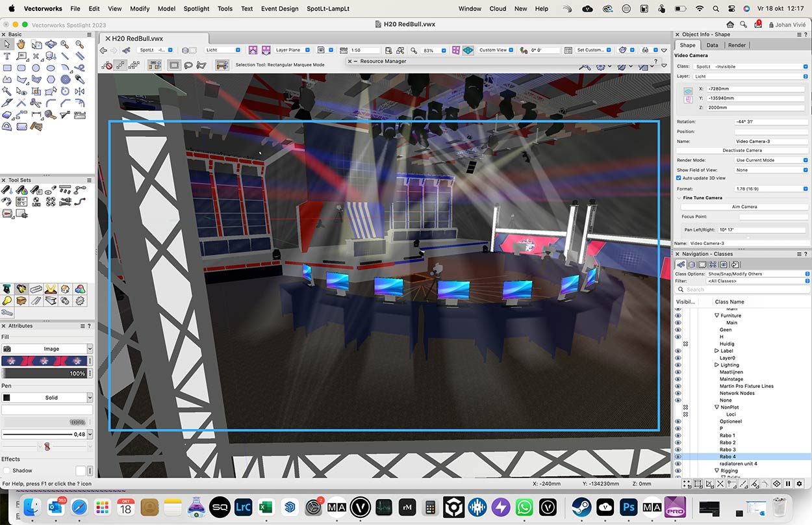Expand the Lighting class group
This screenshot has width=812, height=525.
pos(717,365)
